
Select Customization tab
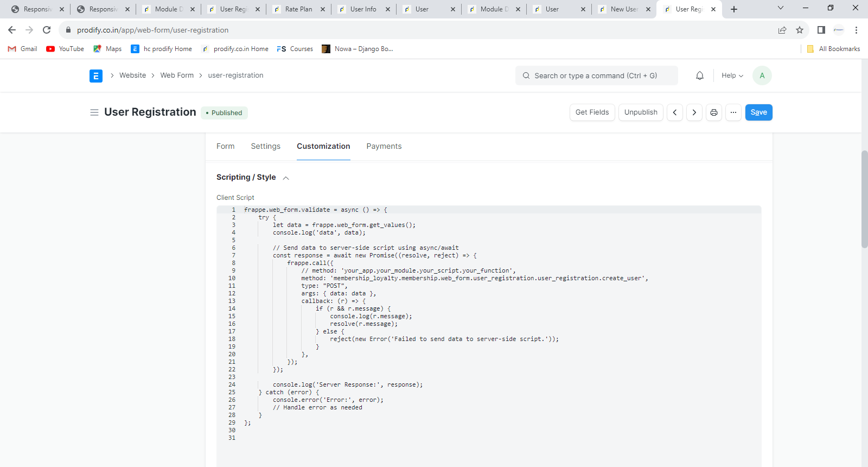[x=323, y=147]
